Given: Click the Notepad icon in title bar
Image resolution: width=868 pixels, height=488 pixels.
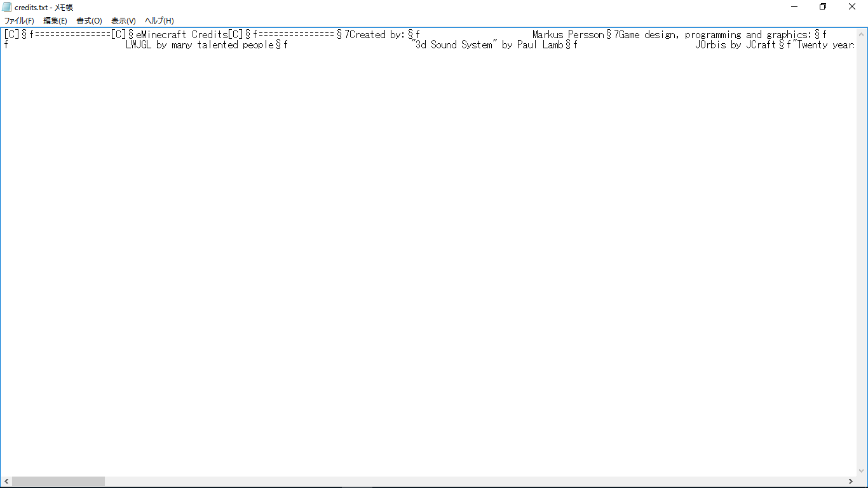Looking at the screenshot, I should (7, 7).
